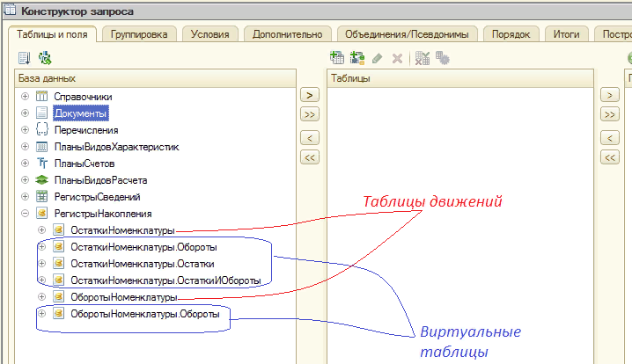632x364 pixels.
Task: Expand the ПланыВидовРасчета node
Action: click(x=25, y=179)
